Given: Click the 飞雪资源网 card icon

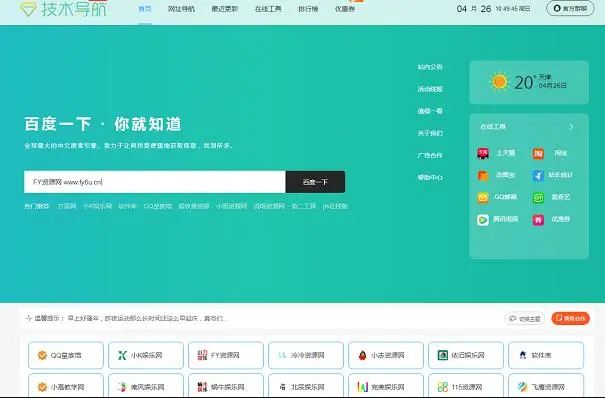Looking at the screenshot, I should pos(523,387).
